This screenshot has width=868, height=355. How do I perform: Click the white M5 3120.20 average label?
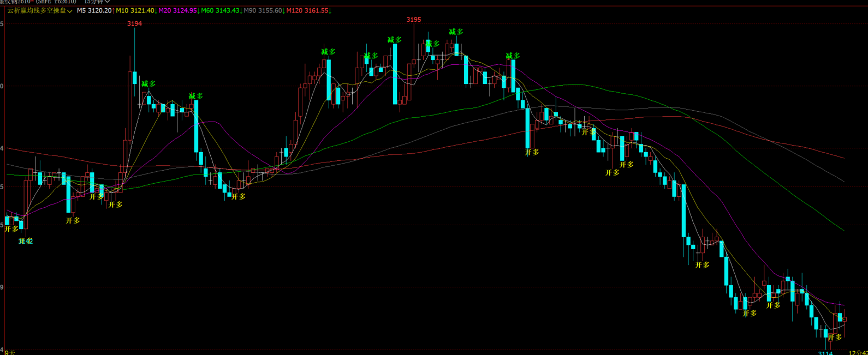[94, 10]
